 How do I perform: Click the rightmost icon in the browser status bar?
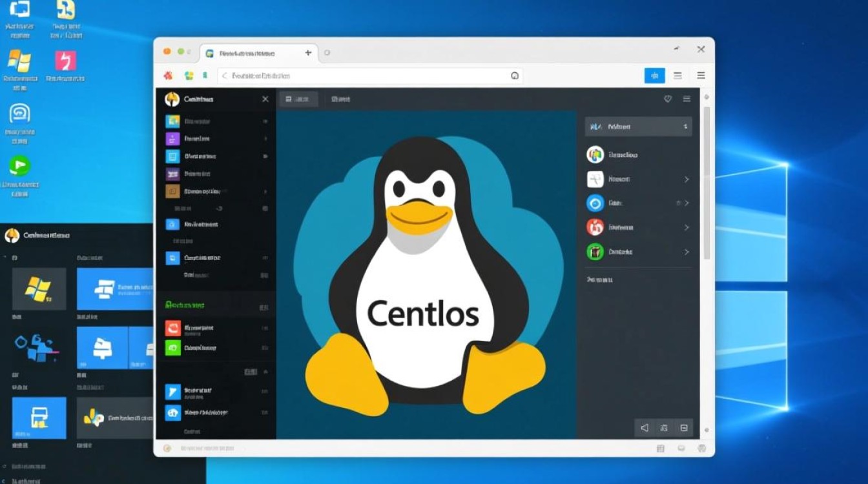tap(702, 449)
